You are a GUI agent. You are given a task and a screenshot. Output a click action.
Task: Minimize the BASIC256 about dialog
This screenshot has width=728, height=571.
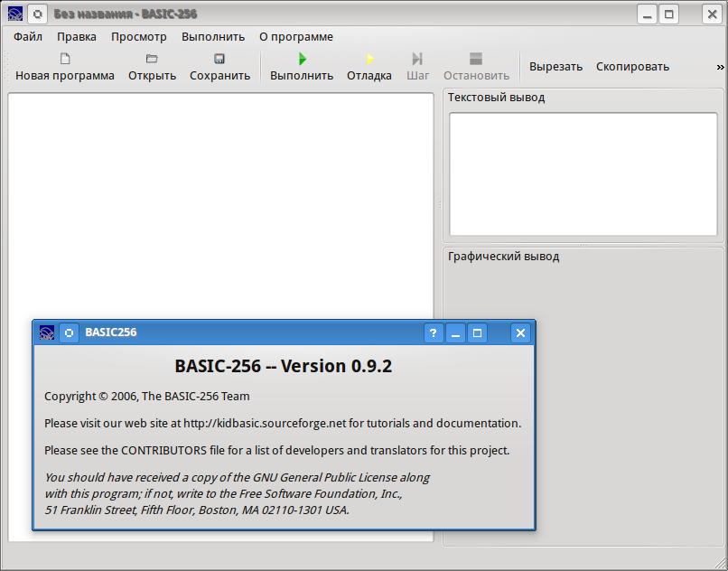click(455, 332)
